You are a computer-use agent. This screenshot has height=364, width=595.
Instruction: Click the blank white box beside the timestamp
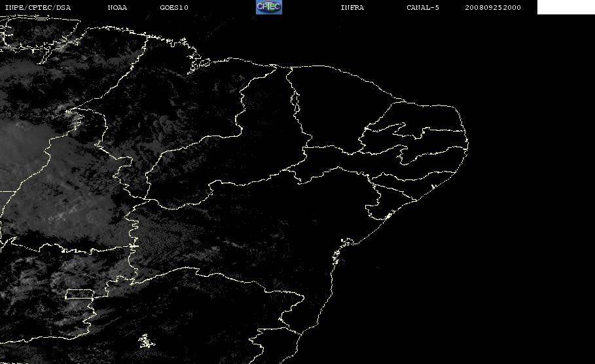tap(566, 7)
